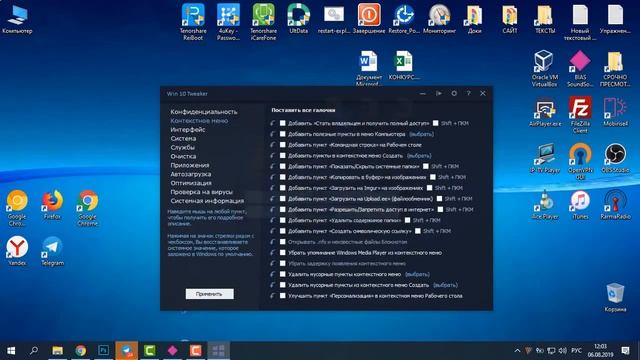This screenshot has width=640, height=360.
Task: Open Оптимизация section
Action: click(x=191, y=183)
